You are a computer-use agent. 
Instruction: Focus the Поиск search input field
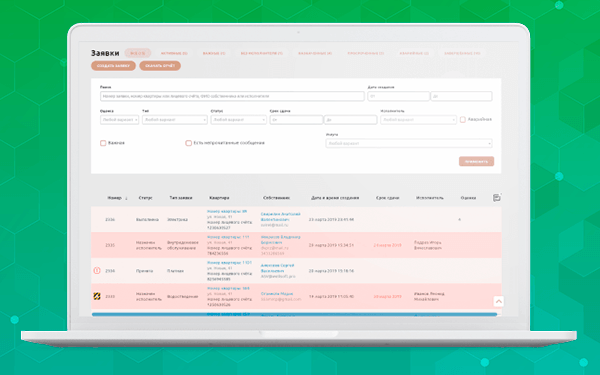pos(232,96)
